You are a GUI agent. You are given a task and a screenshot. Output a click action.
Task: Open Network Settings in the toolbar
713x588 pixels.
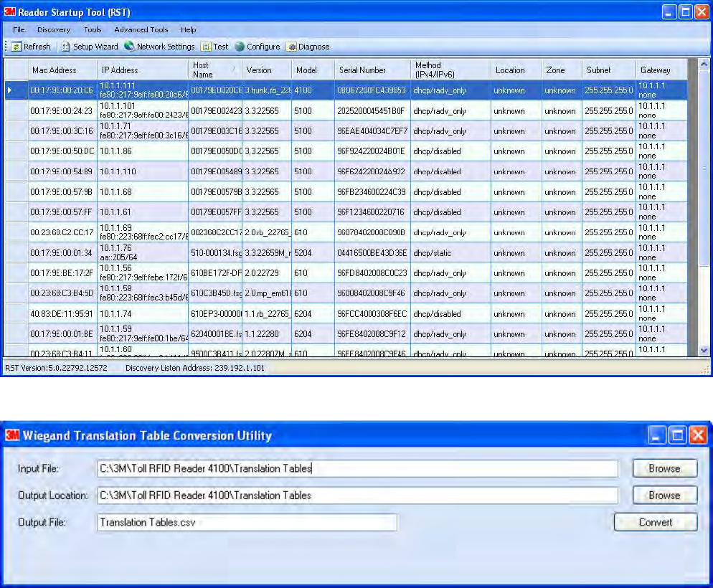[x=160, y=47]
